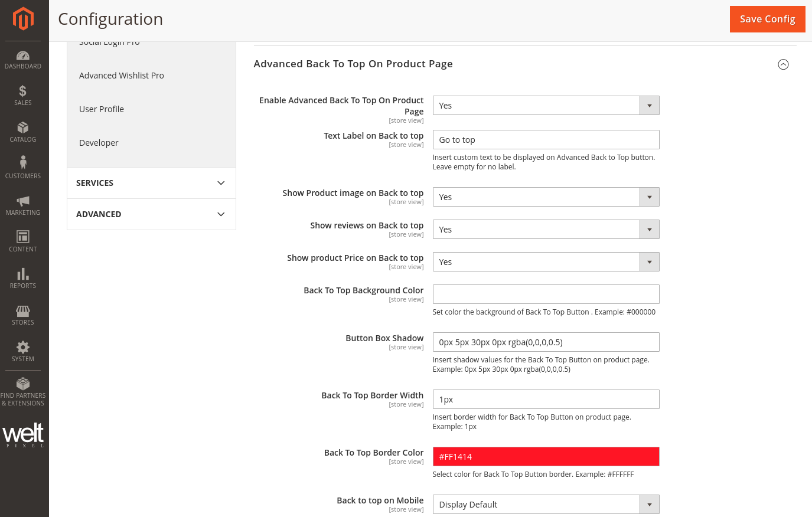Click the WeltPixel logo in sidebar
812x517 pixels.
(23, 434)
